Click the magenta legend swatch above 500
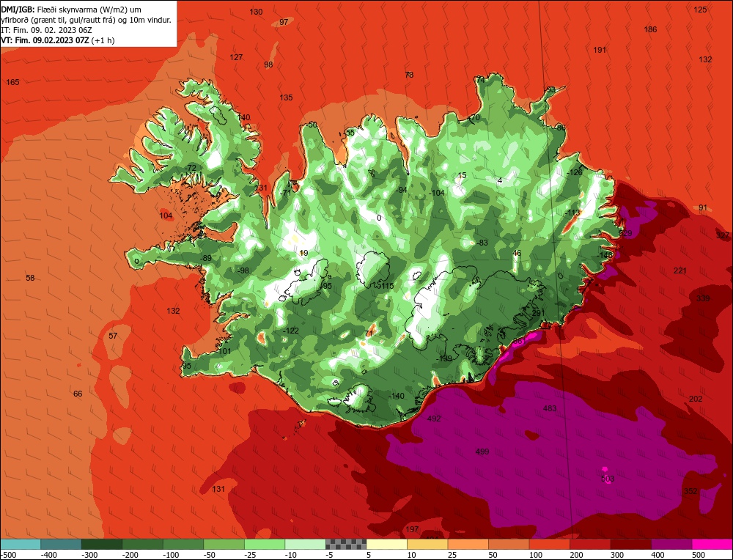This screenshot has width=733, height=560. pyautogui.click(x=712, y=544)
